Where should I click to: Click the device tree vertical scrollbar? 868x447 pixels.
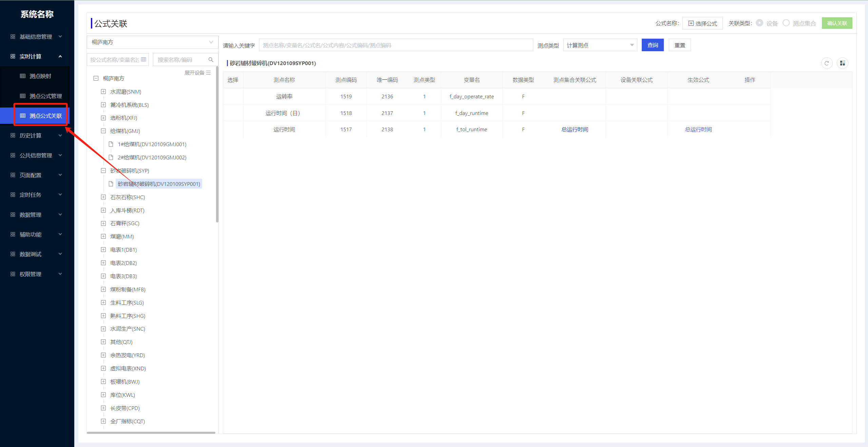(x=217, y=144)
